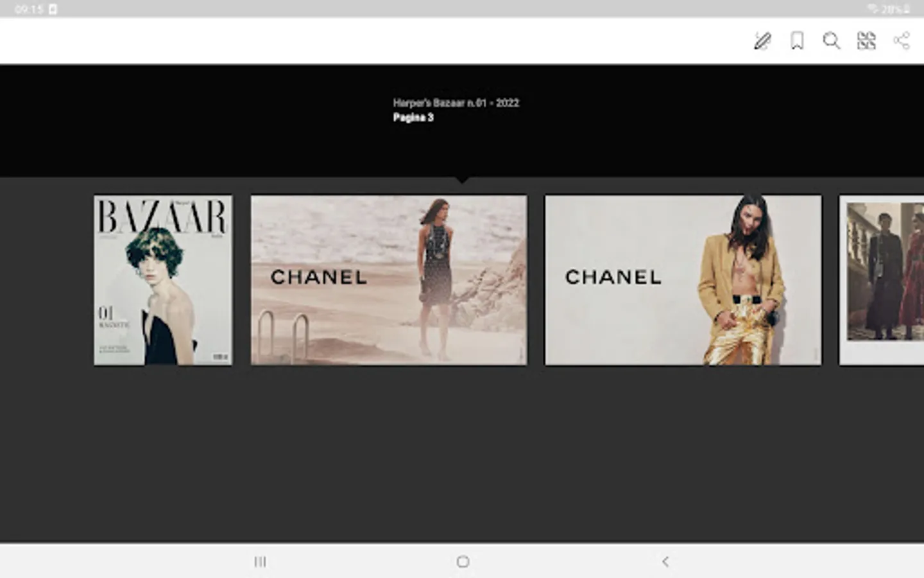
Task: Tap the Android home button
Action: pyautogui.click(x=463, y=562)
